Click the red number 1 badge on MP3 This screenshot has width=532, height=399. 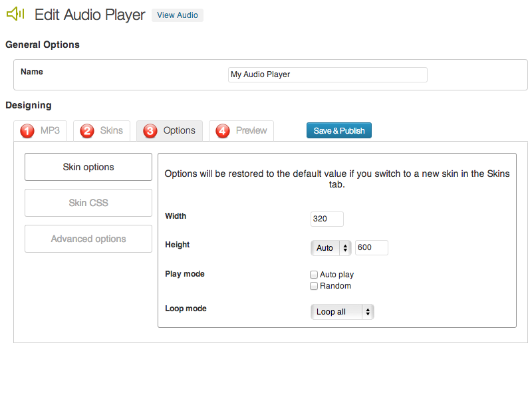tap(27, 131)
